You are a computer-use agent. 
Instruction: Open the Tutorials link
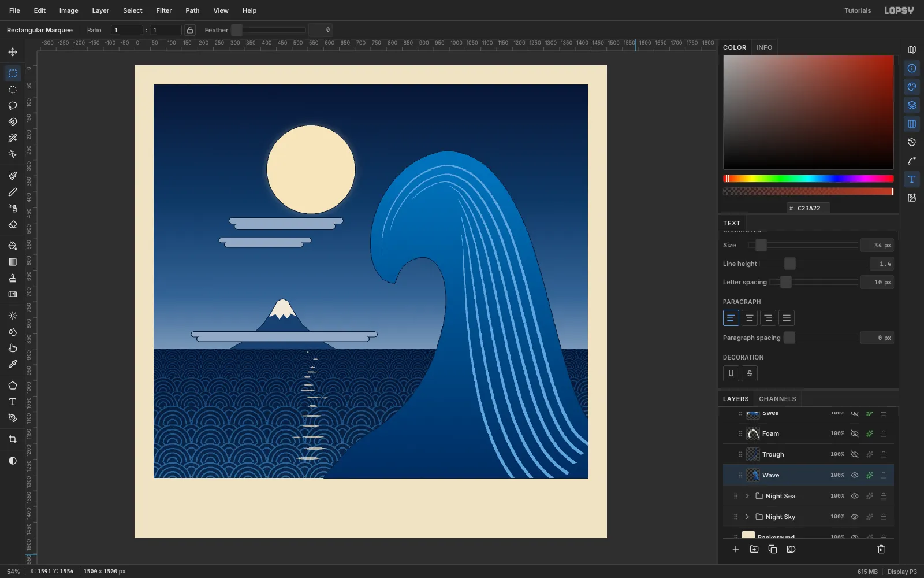pos(858,10)
